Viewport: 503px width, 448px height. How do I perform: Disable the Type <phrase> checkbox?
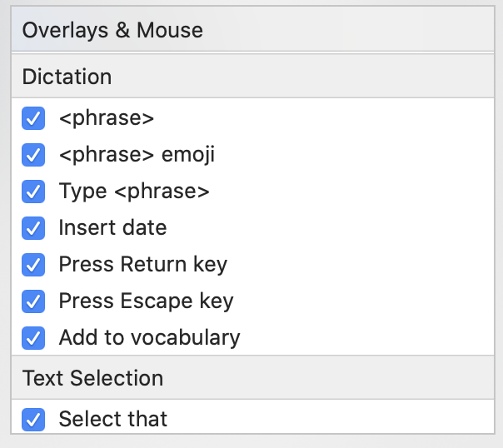click(33, 192)
